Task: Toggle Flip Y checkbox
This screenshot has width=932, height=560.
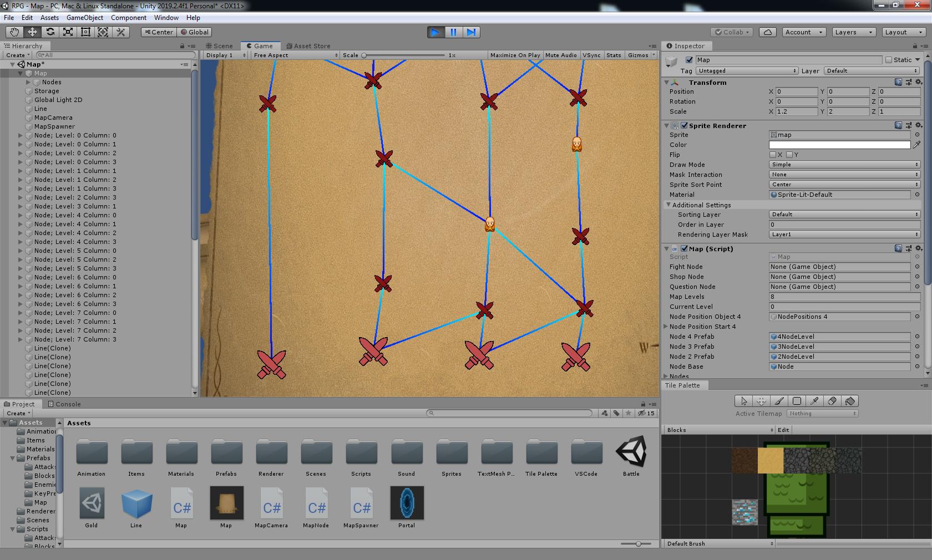Action: (x=789, y=155)
